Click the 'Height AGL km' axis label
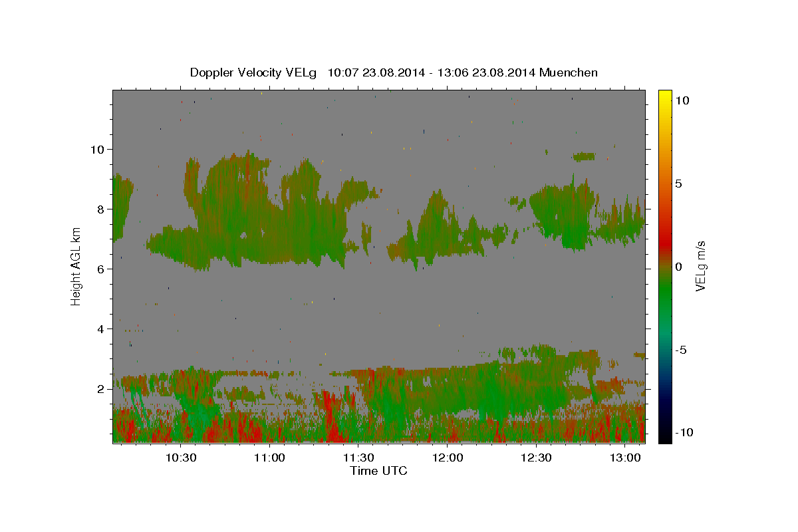This screenshot has width=798, height=532. [76, 266]
